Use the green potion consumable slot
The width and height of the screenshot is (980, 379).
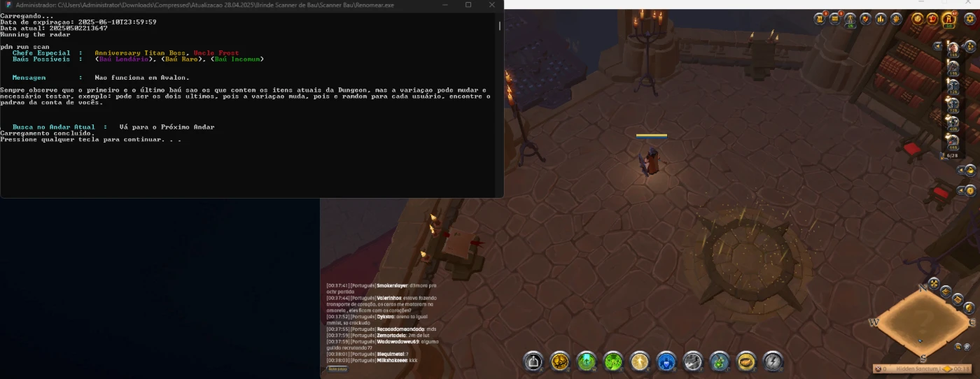point(720,361)
